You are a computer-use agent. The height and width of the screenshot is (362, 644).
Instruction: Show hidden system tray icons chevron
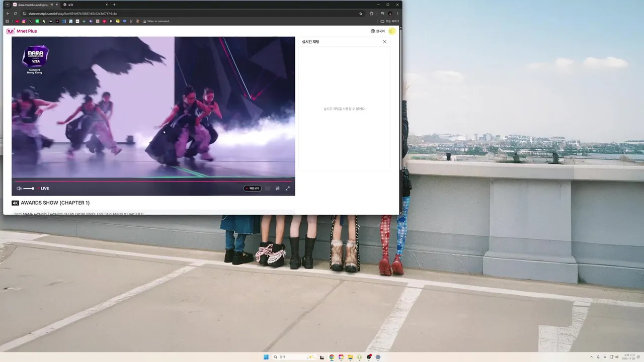point(591,357)
